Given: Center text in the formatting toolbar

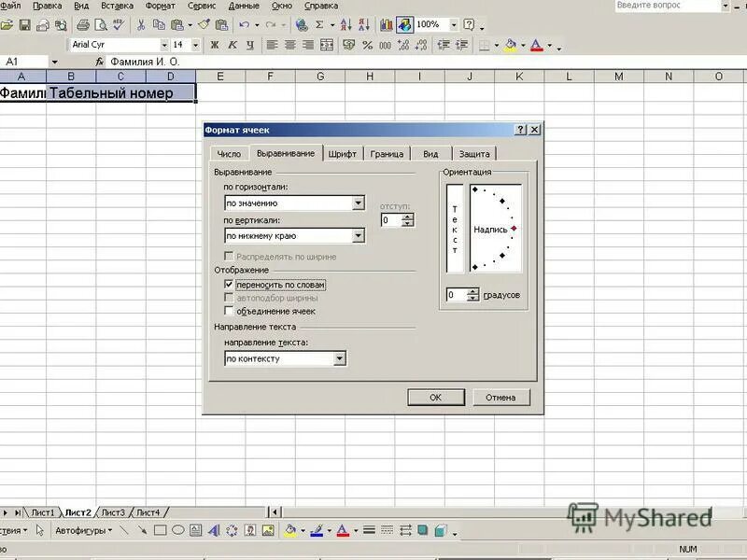Looking at the screenshot, I should [x=289, y=45].
